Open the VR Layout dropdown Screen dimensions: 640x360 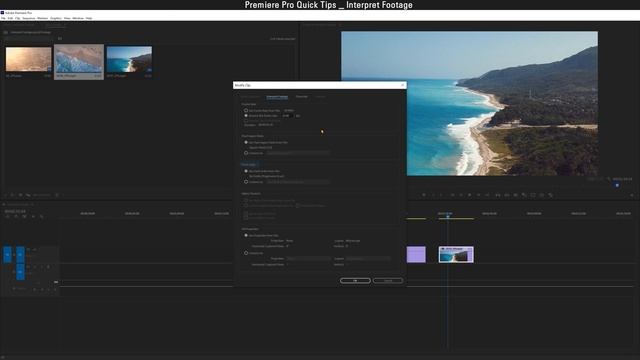368,258
